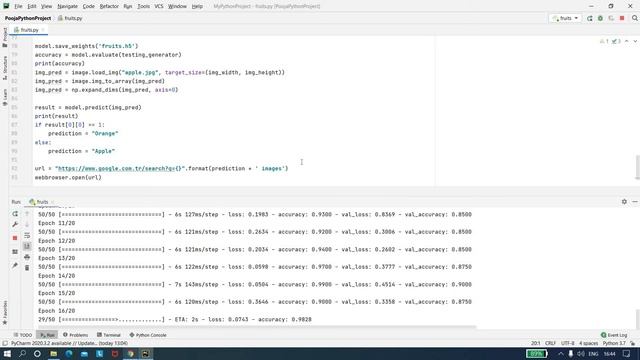Click Run with Coverage icon in toolbar
The width and height of the screenshot is (640, 360).
(611, 18)
